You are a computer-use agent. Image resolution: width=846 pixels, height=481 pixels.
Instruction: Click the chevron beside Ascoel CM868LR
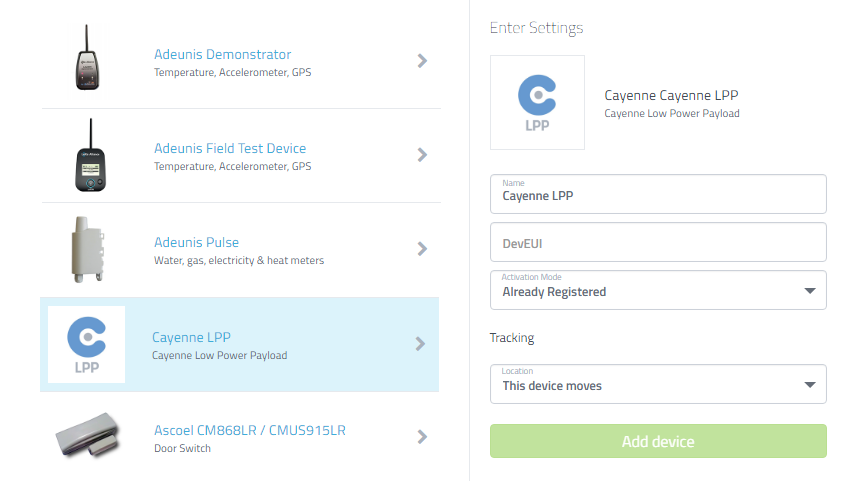[422, 437]
